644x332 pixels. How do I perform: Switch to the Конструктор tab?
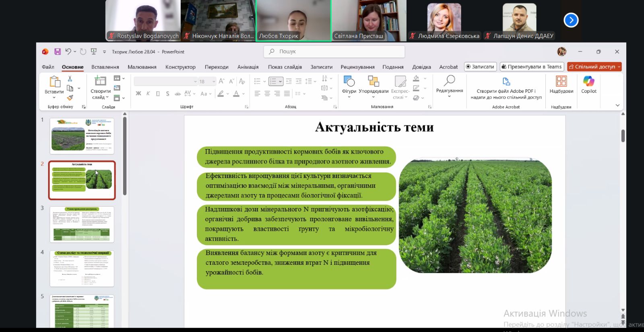click(180, 67)
